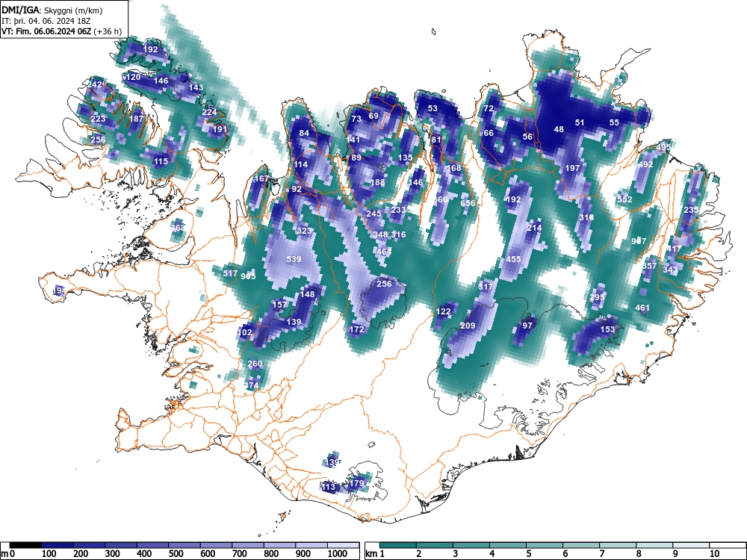Click the visibility value 172 on the map
The height and width of the screenshot is (560, 747).
pyautogui.click(x=357, y=329)
